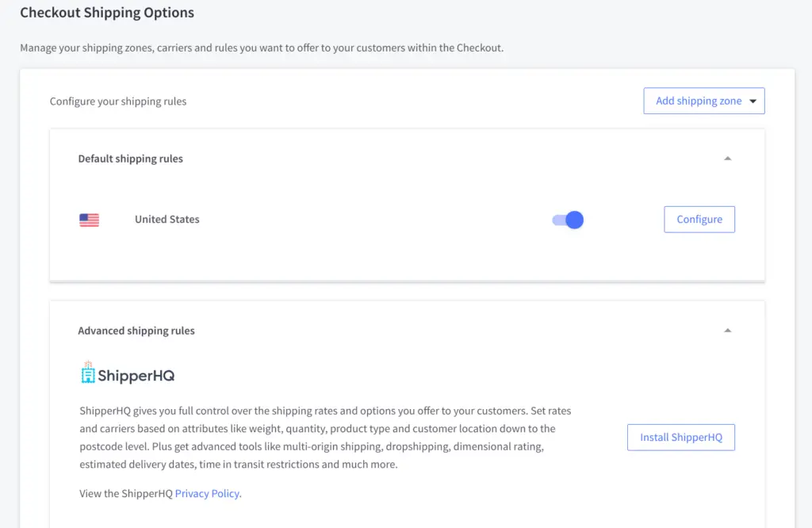The image size is (812, 528).
Task: Click the 'Manage your shipping zones' description line
Action: point(262,48)
